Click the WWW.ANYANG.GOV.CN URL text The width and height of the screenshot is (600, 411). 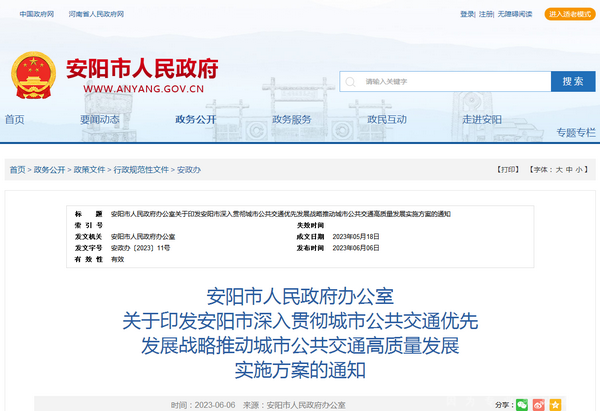tap(143, 89)
